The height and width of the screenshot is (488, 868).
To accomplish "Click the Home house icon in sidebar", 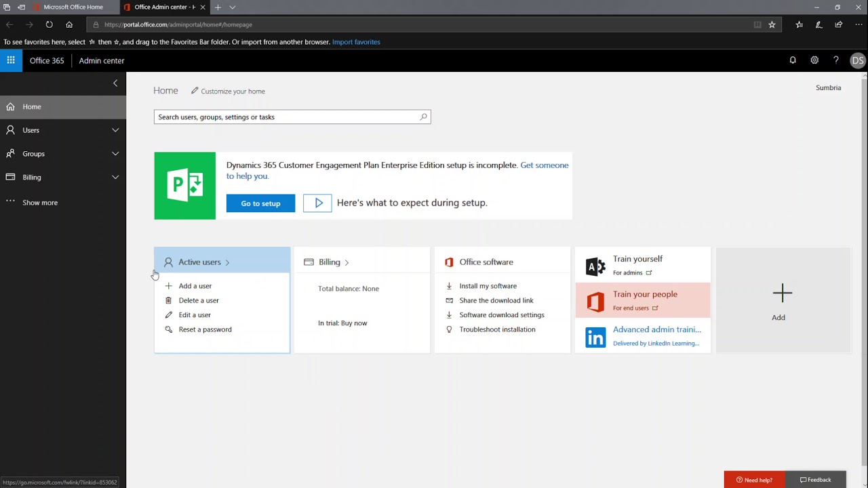I will tap(10, 106).
